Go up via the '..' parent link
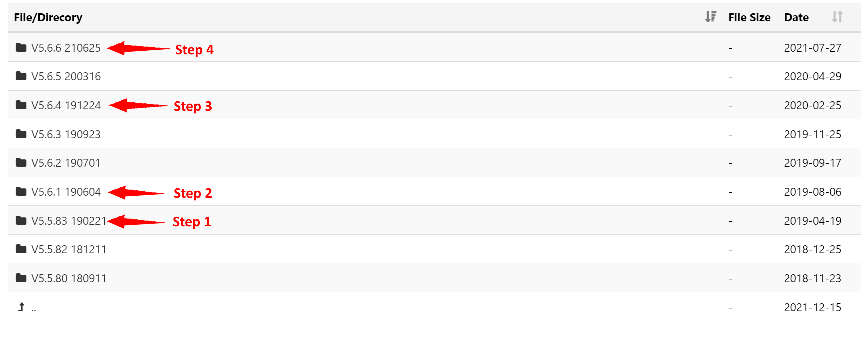 [x=34, y=309]
